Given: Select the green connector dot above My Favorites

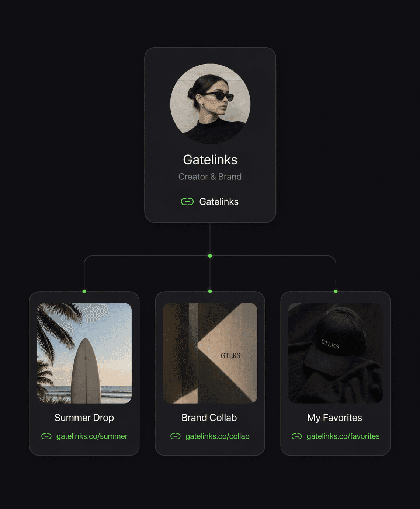Looking at the screenshot, I should coord(336,292).
